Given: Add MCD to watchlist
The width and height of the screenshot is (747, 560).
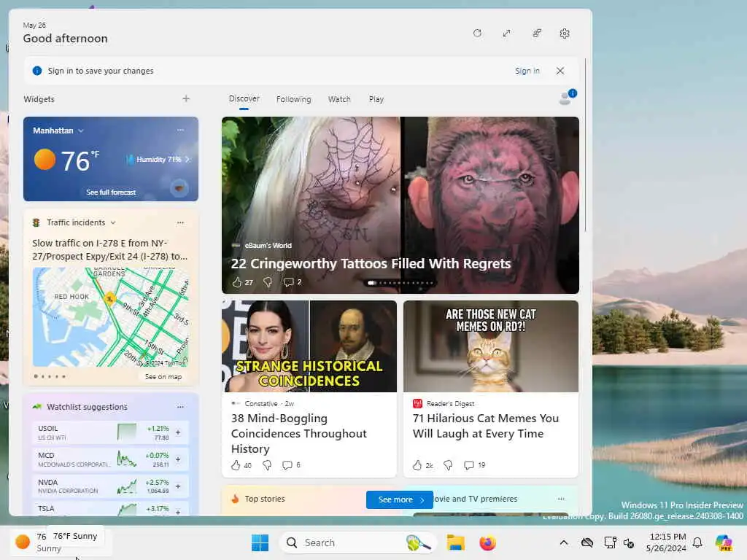Looking at the screenshot, I should coord(178,459).
